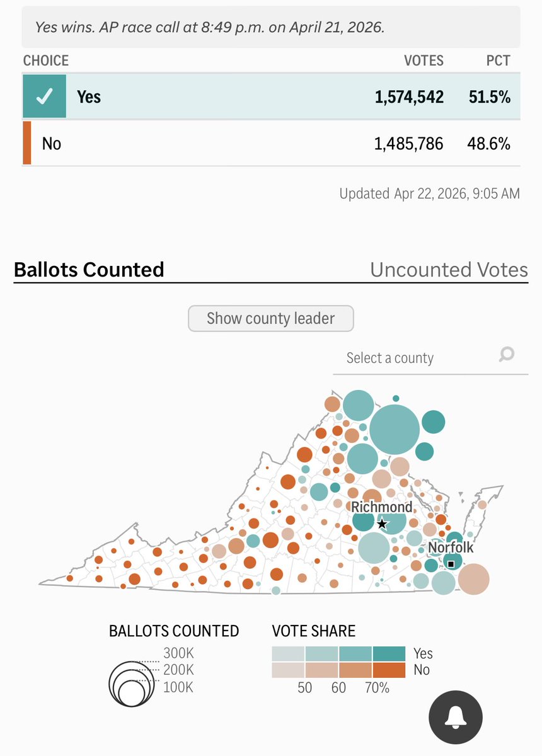The width and height of the screenshot is (542, 756).
Task: Select the No result row
Action: pos(271,143)
